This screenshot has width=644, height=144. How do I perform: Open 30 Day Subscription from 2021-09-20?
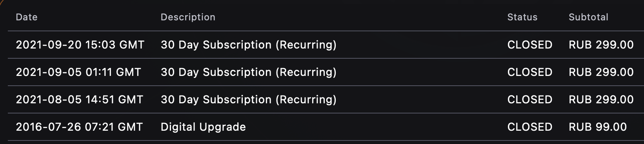point(249,45)
